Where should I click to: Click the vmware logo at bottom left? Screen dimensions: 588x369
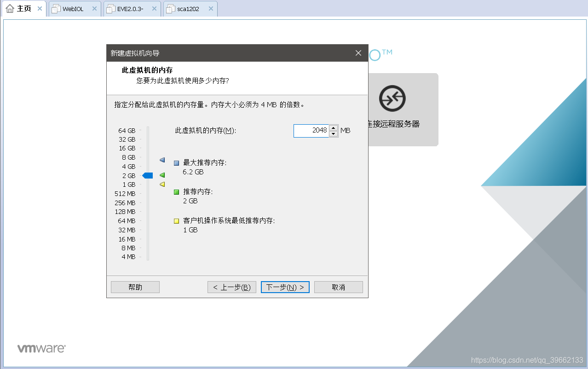pyautogui.click(x=41, y=348)
